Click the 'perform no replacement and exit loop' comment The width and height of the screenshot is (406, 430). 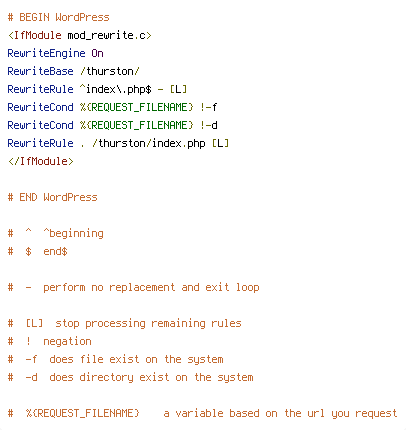coord(151,287)
